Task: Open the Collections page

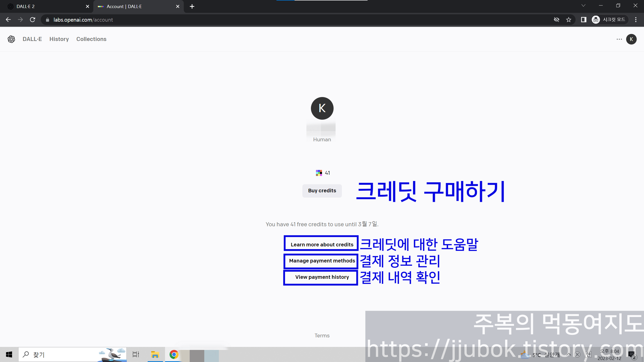Action: 91,39
